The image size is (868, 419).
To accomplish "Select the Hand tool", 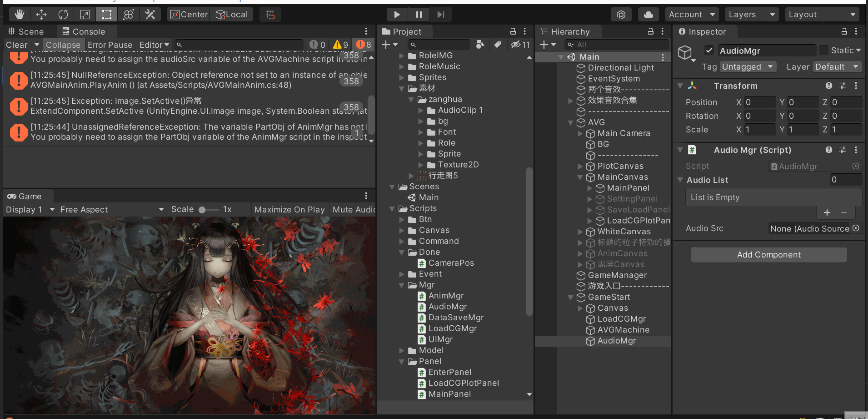I will click(x=19, y=15).
